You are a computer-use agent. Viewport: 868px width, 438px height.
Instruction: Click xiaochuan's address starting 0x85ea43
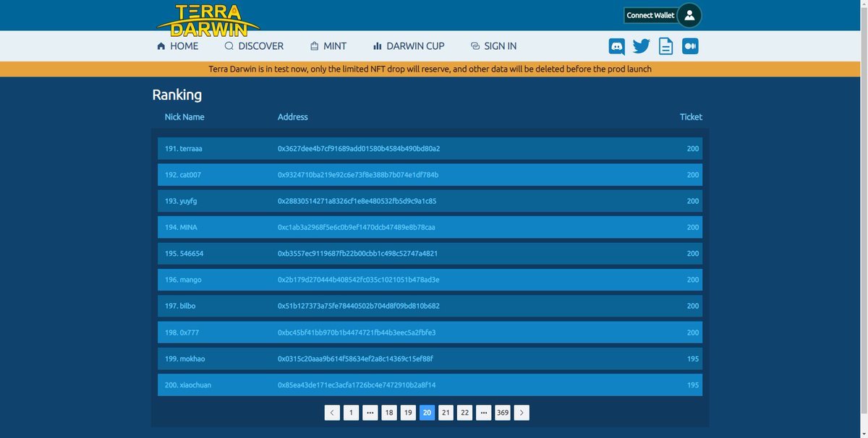pyautogui.click(x=357, y=385)
